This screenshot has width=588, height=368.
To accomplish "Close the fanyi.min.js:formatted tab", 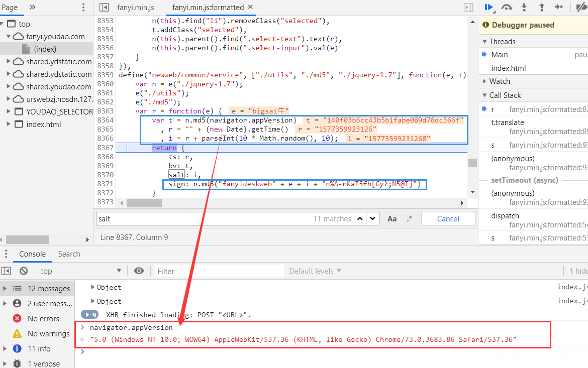I will [x=251, y=7].
